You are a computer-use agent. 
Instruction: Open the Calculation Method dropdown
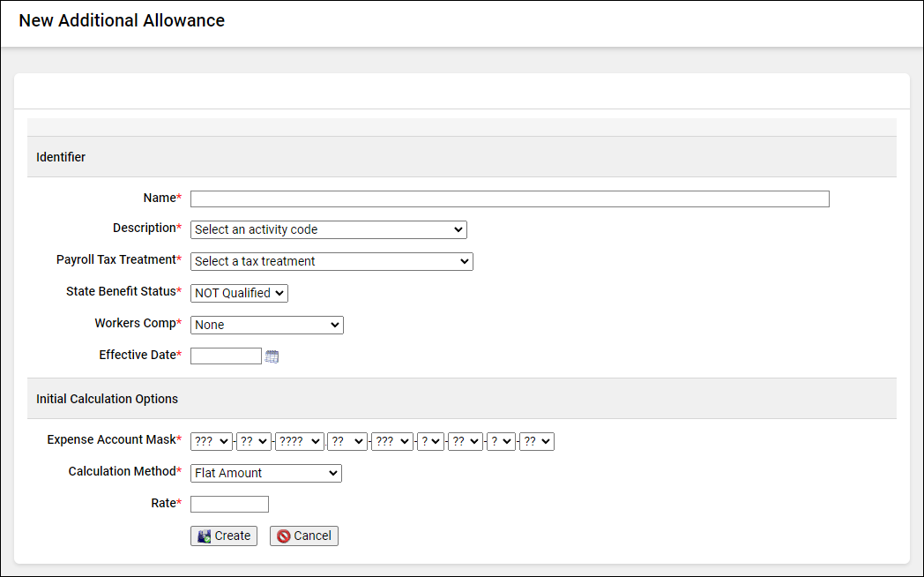coord(265,473)
